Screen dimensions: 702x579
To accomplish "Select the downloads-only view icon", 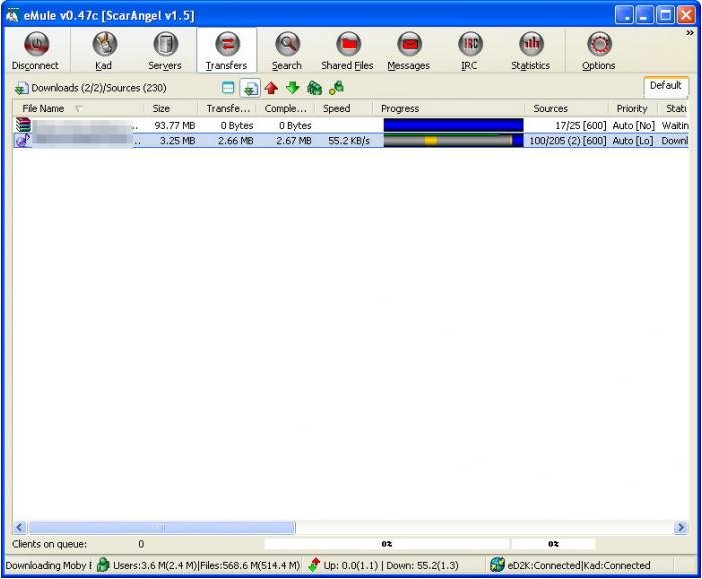I will (x=250, y=88).
